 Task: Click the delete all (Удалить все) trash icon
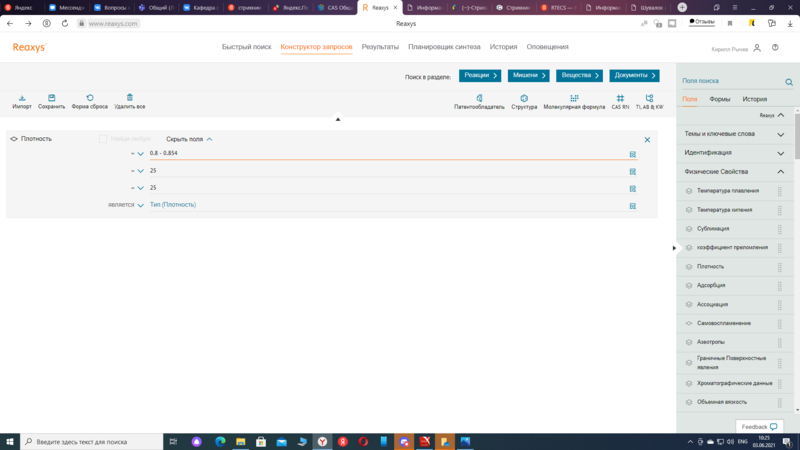130,97
